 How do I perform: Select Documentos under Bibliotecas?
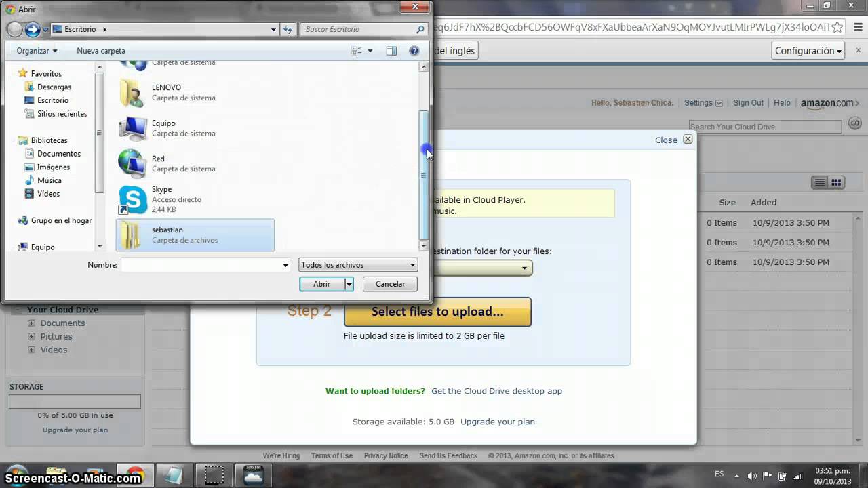(x=59, y=154)
